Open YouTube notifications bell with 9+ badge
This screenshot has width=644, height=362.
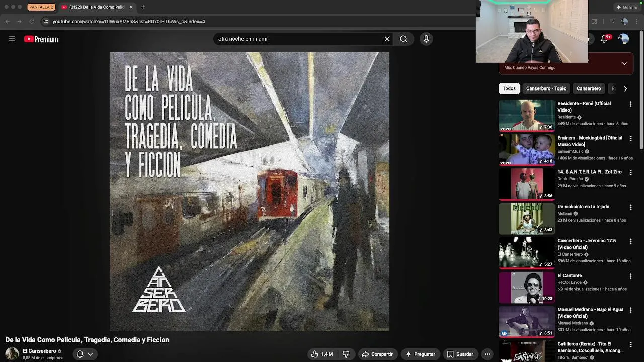click(x=605, y=39)
